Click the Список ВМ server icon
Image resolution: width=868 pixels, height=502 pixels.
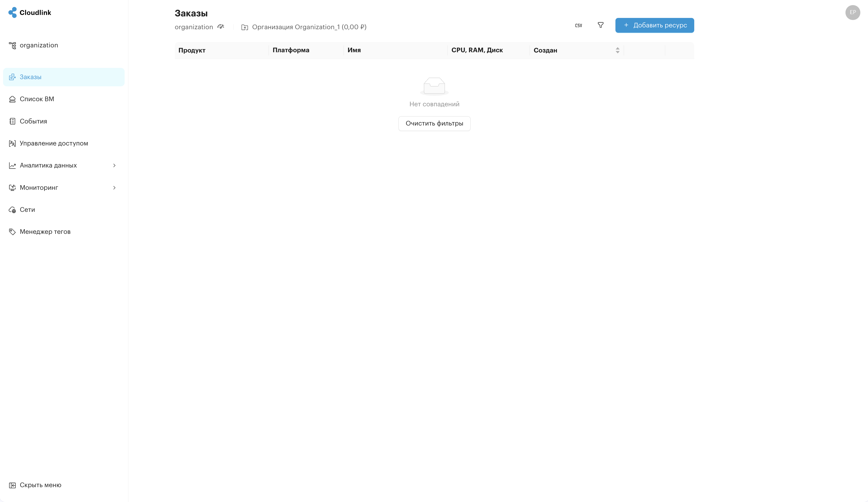coord(12,99)
